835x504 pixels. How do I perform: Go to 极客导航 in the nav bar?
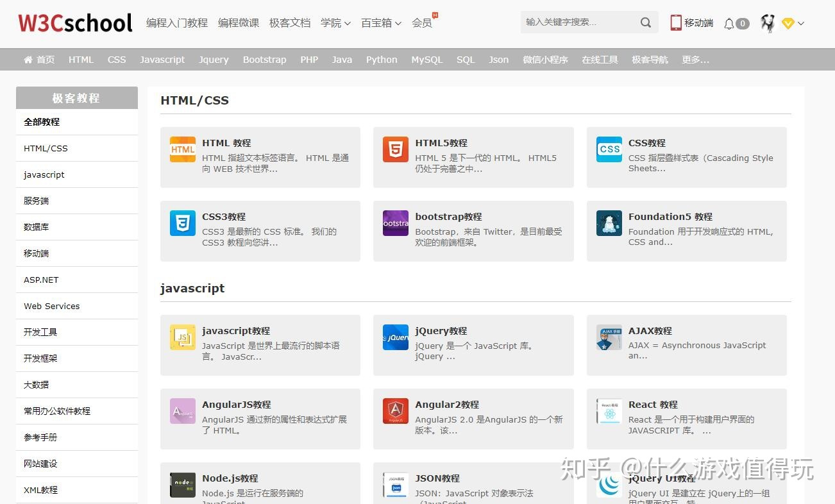click(650, 60)
